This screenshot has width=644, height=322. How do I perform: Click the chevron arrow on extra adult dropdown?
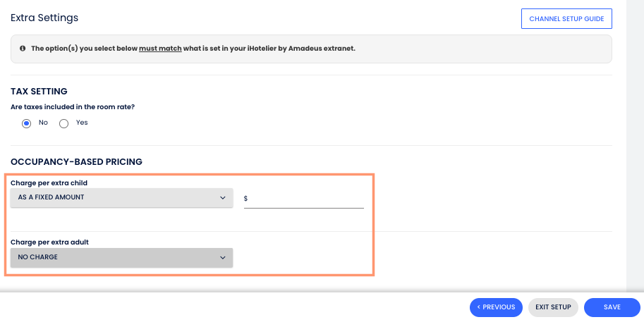[222, 258]
